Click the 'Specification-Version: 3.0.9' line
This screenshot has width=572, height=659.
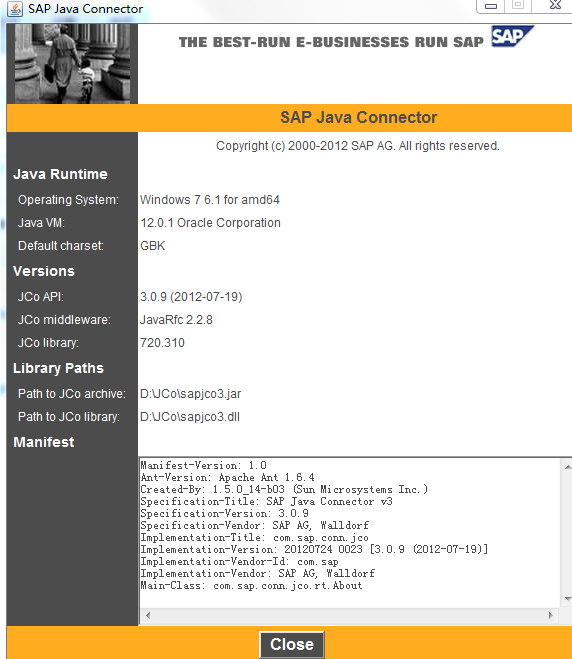pos(224,513)
